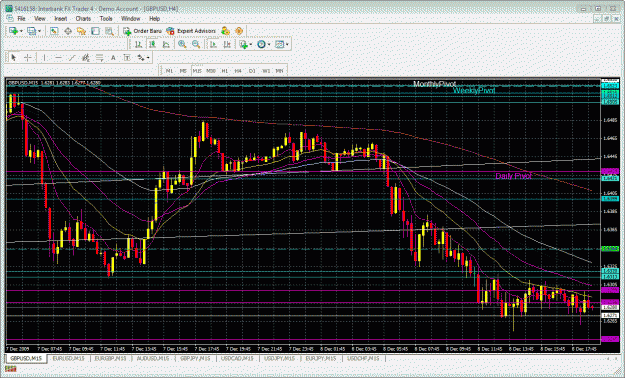This screenshot has width=625, height=378.
Task: Select the arrow cursor tool
Action: 14,58
